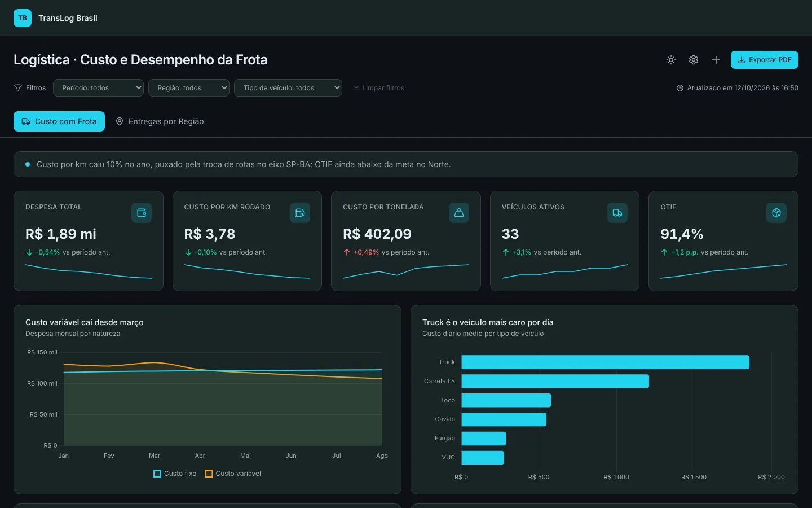Click the wallet icon on Despesa Total card
Viewport: 812px width, 508px height.
click(142, 213)
